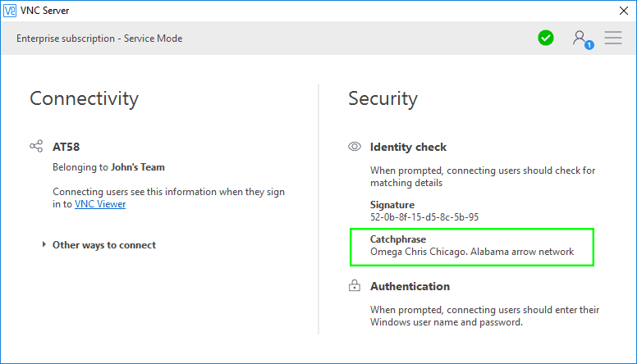This screenshot has width=637, height=364.
Task: Click the signature value 52-0b-8f-15-d5-8c-5b-95
Action: [x=424, y=217]
